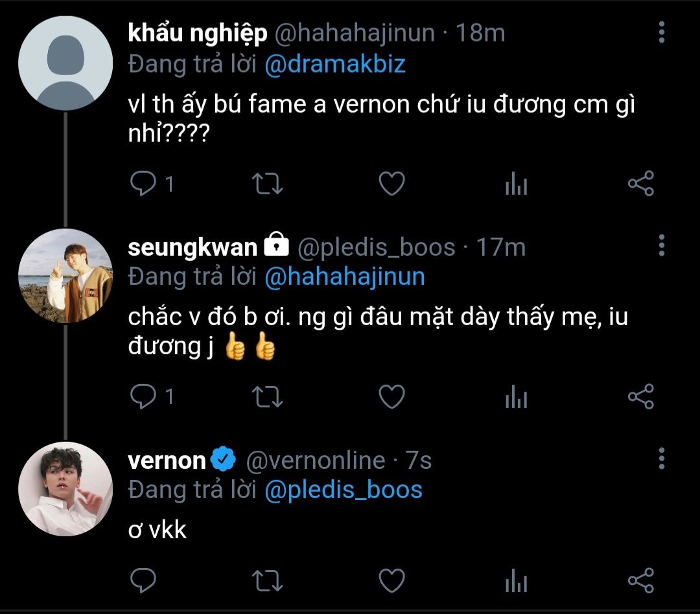Image resolution: width=700 pixels, height=614 pixels.
Task: Open more options on khẩu nghiệp's tweet
Action: [661, 32]
